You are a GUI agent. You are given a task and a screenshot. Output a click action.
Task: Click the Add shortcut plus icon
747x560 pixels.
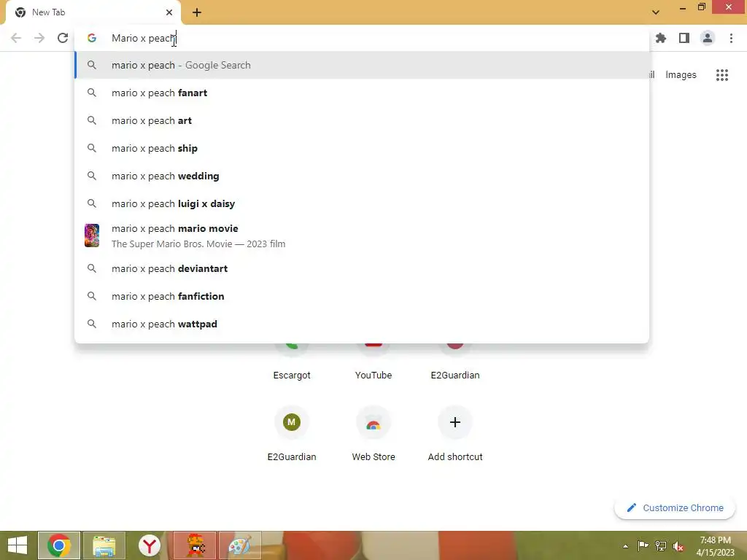pos(455,422)
